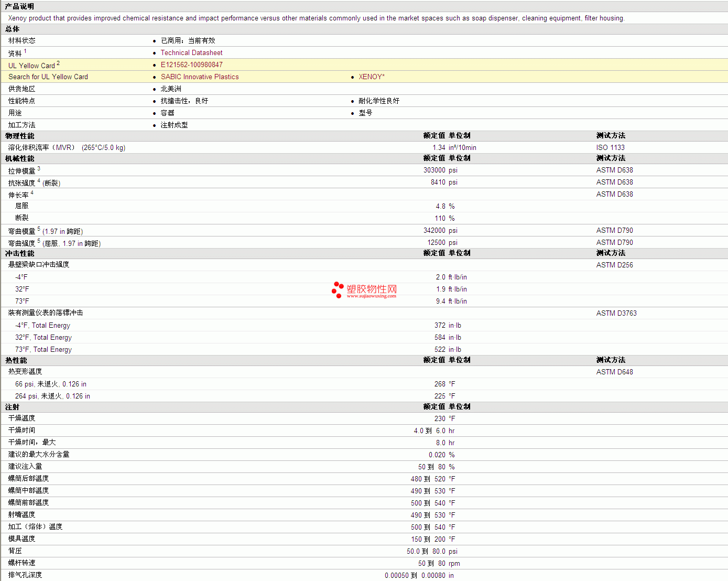Click the 热性能 section heading
728x581 pixels.
[16, 360]
